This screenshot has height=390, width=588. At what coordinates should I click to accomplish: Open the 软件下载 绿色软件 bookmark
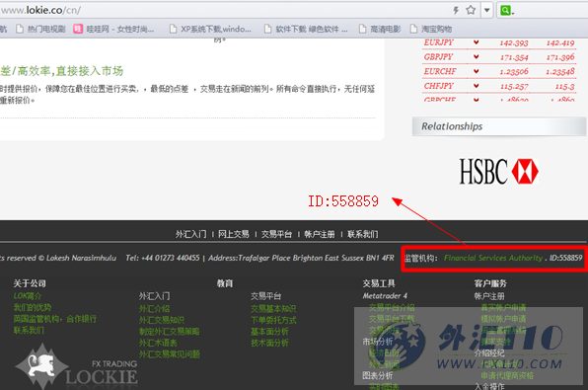tap(306, 29)
